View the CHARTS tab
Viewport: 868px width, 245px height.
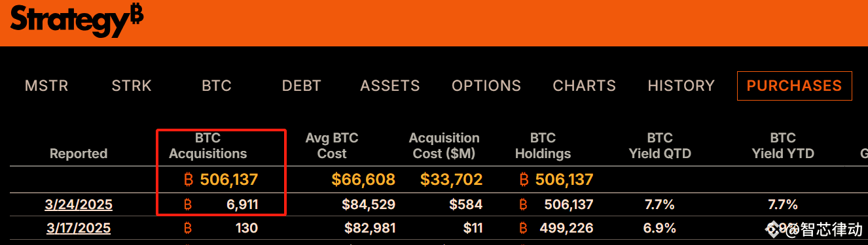click(585, 86)
